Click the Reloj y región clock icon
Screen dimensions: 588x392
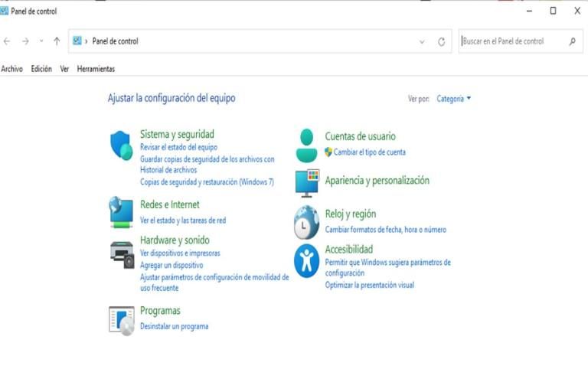[306, 222]
